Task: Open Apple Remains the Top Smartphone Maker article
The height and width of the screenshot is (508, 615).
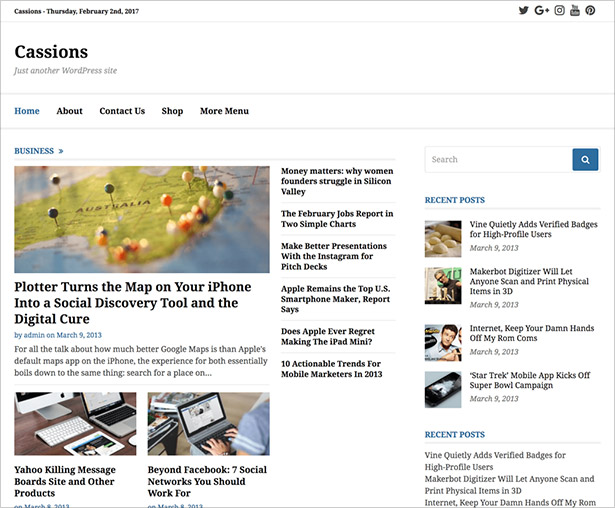Action: (x=335, y=299)
